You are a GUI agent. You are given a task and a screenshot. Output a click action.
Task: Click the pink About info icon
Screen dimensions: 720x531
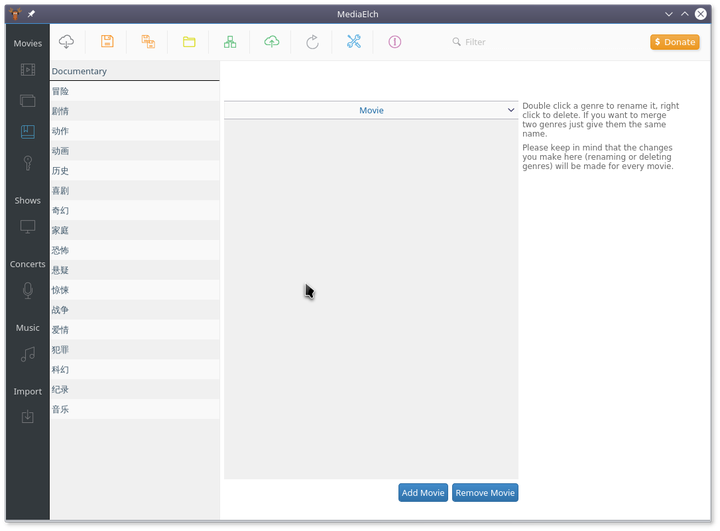(x=394, y=42)
